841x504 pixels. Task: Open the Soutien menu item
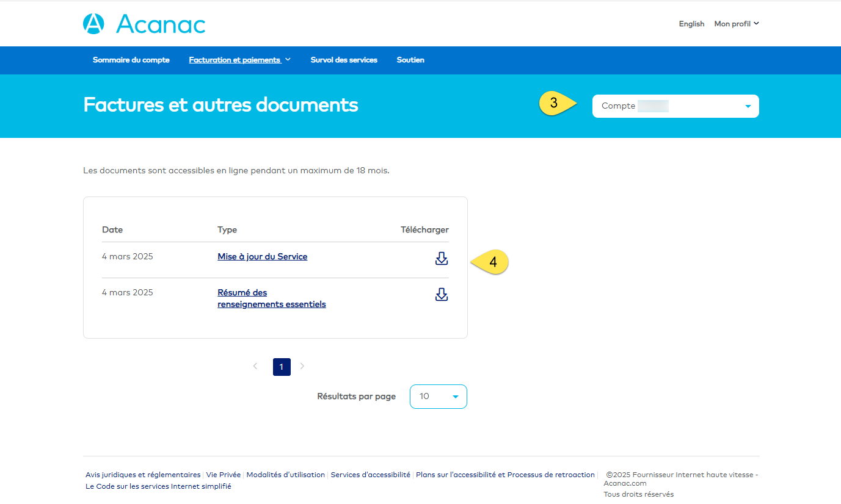click(x=410, y=60)
